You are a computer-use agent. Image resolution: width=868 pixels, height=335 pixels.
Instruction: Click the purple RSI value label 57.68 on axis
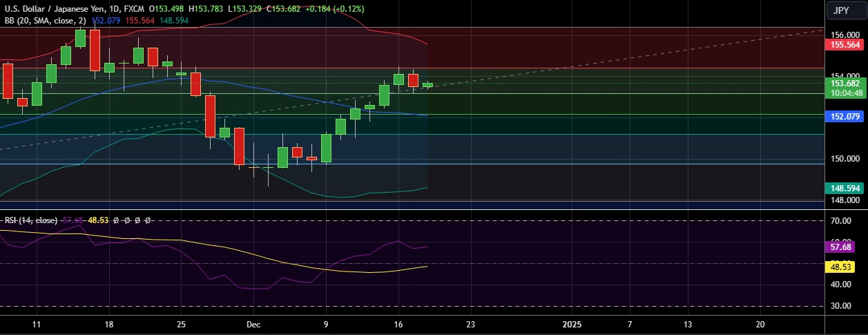coord(841,247)
